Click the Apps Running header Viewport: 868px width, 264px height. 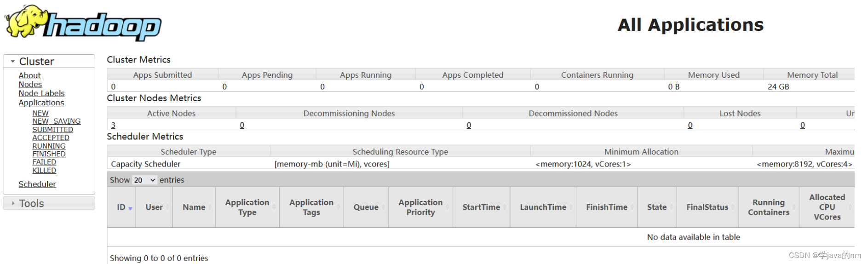[x=366, y=75]
